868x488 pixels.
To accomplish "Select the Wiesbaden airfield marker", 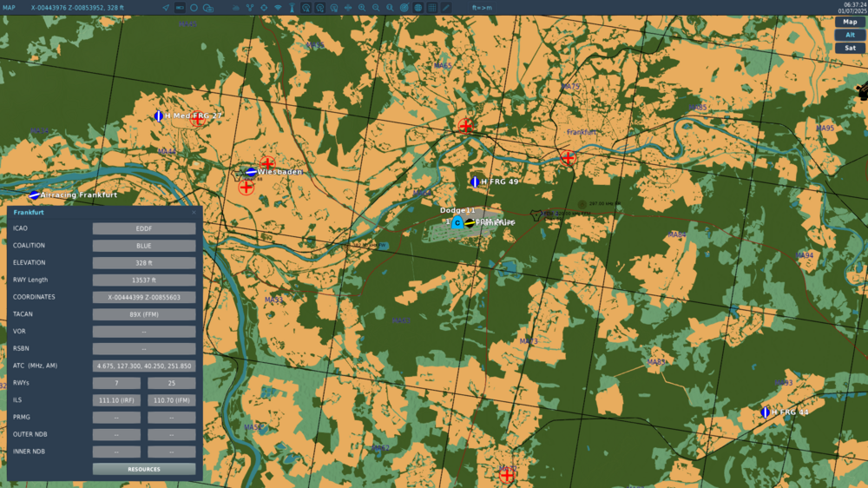I will pos(252,172).
